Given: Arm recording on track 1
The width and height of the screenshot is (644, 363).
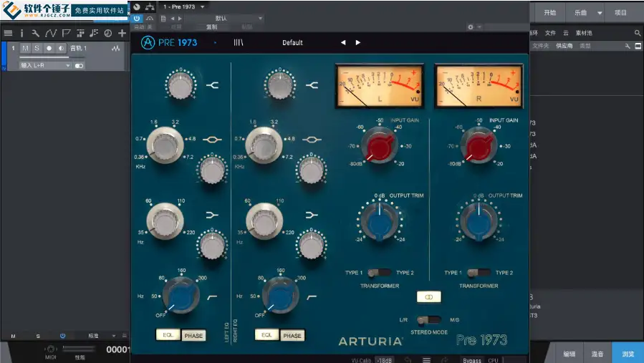Looking at the screenshot, I should click(49, 48).
